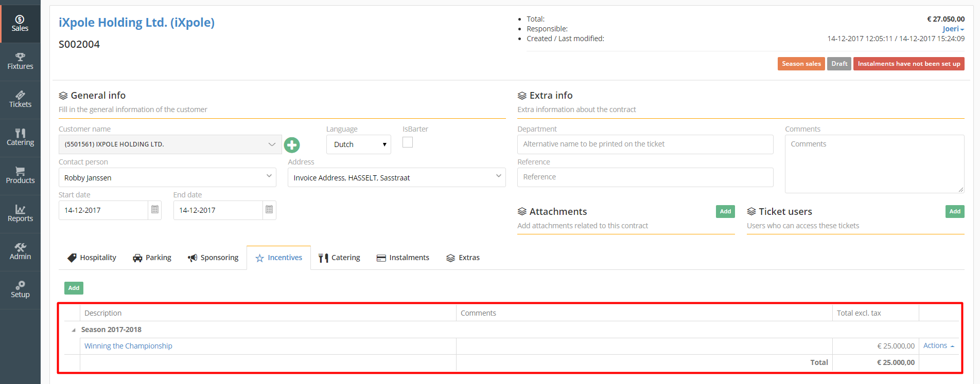Add a ticket user

pyautogui.click(x=955, y=211)
